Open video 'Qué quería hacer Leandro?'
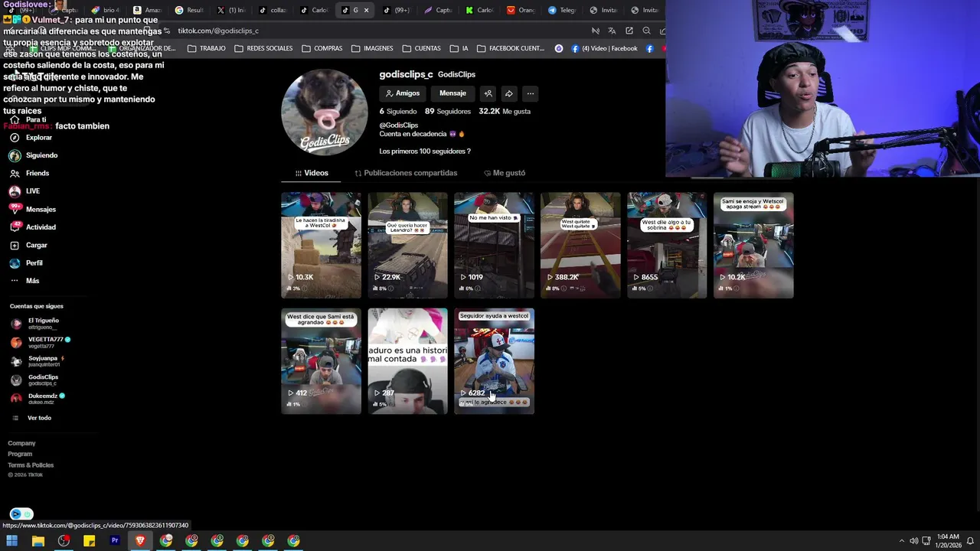 407,245
